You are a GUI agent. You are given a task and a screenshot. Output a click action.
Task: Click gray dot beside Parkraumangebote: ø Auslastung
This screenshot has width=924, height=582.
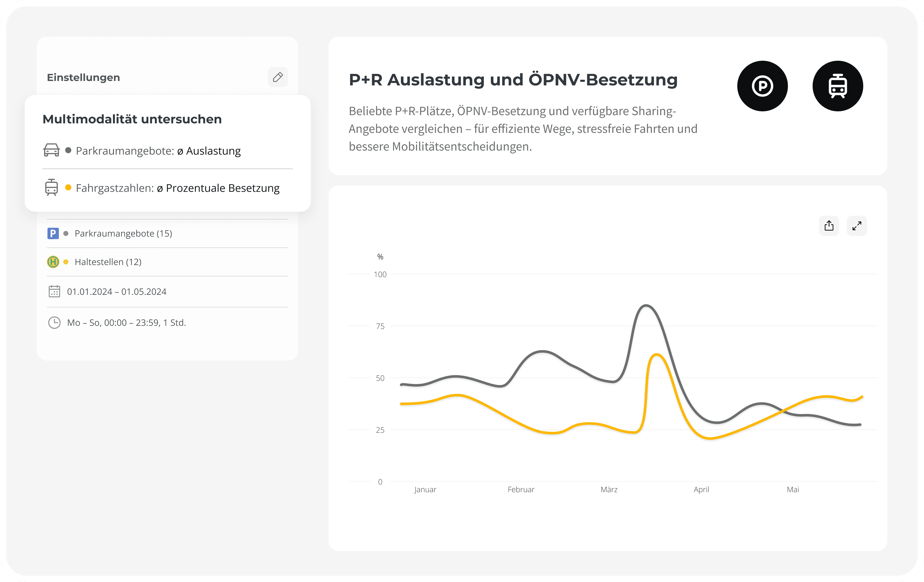[68, 150]
